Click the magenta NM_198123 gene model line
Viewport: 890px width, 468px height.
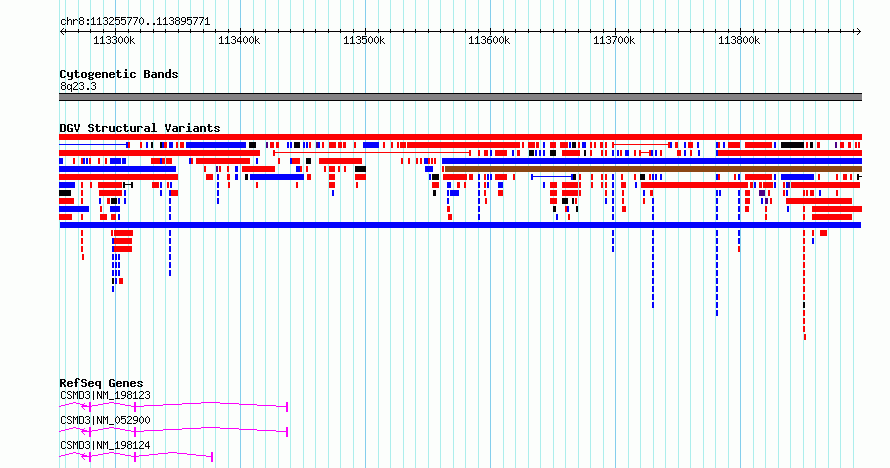point(174,406)
